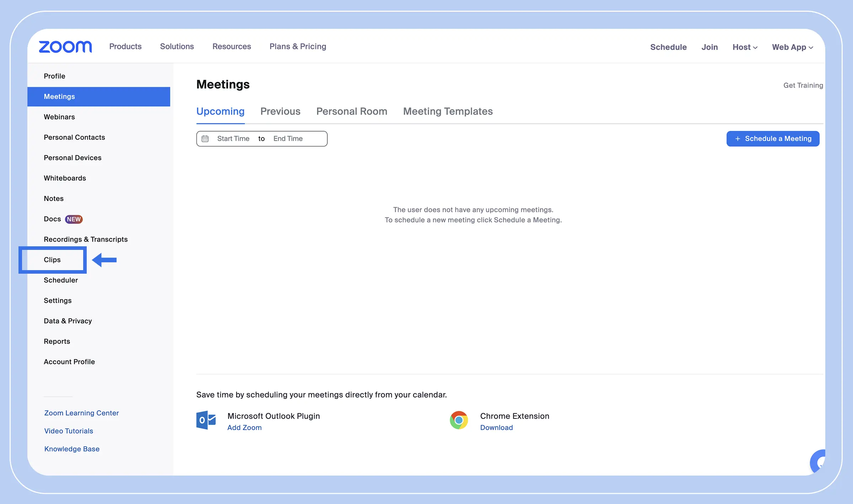Image resolution: width=853 pixels, height=504 pixels.
Task: Click the Chrome Extension text
Action: [515, 416]
